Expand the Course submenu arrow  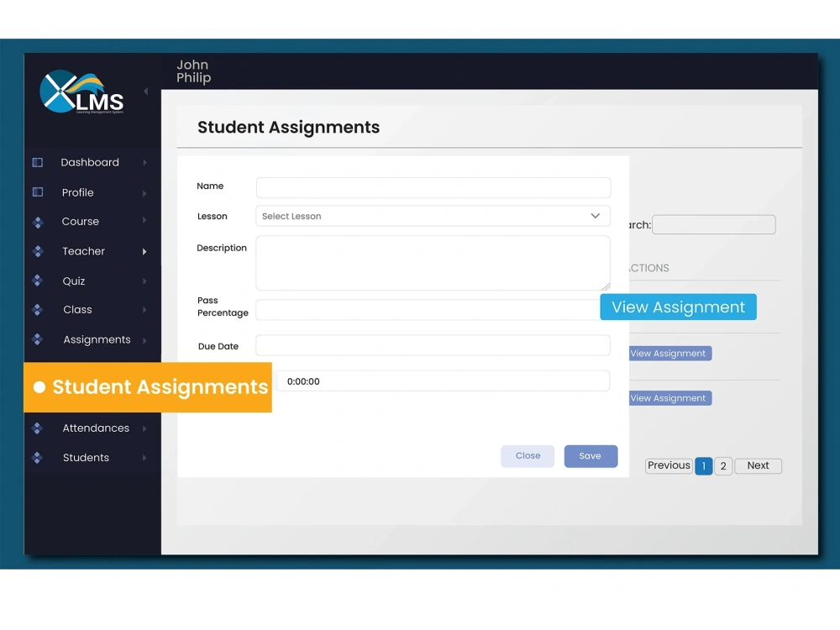point(144,221)
